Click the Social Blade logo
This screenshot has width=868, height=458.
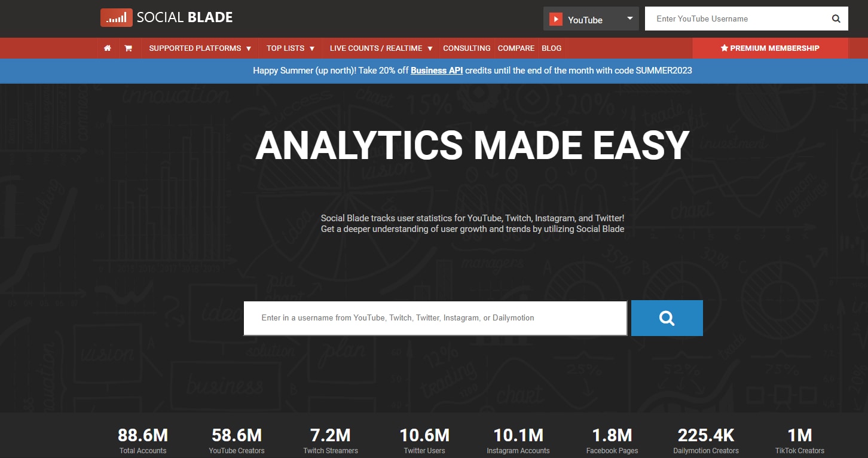[167, 18]
